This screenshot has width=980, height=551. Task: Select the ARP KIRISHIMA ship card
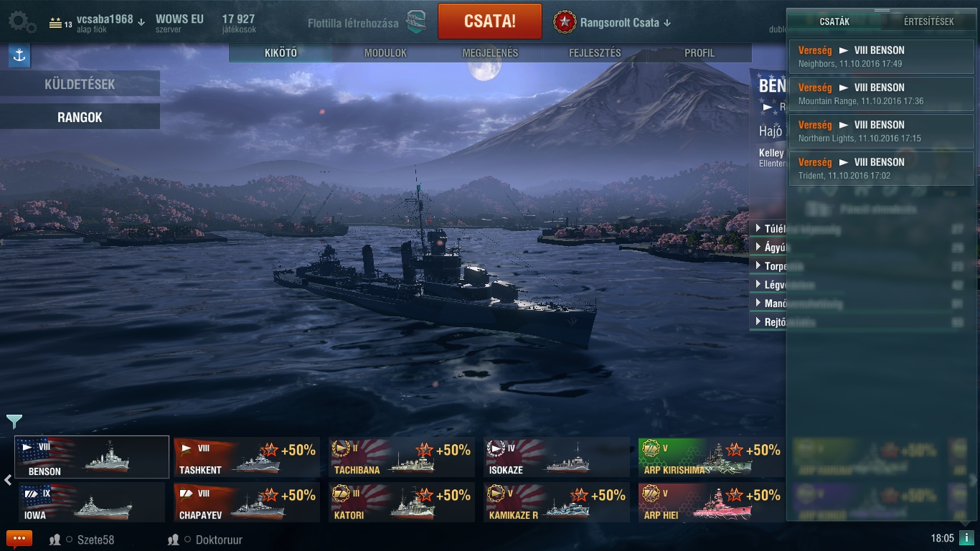(711, 457)
